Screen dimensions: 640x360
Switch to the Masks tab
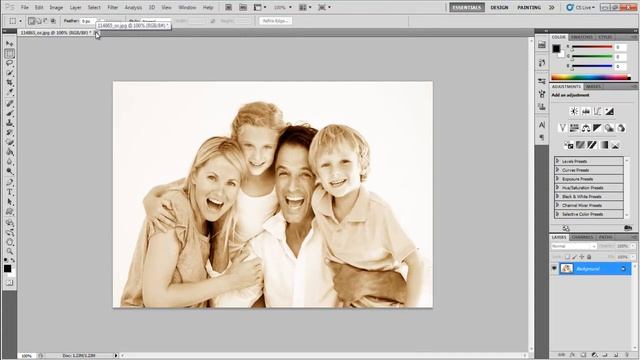tap(593, 87)
